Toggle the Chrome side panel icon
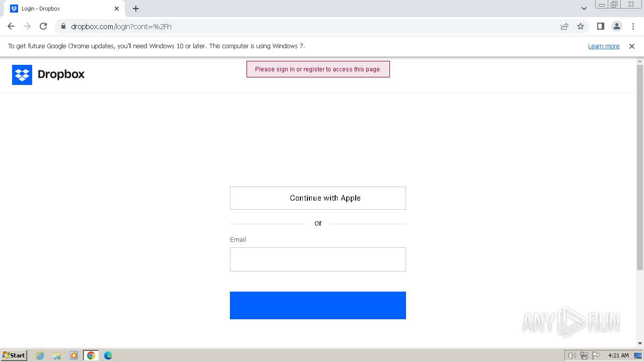 (600, 26)
